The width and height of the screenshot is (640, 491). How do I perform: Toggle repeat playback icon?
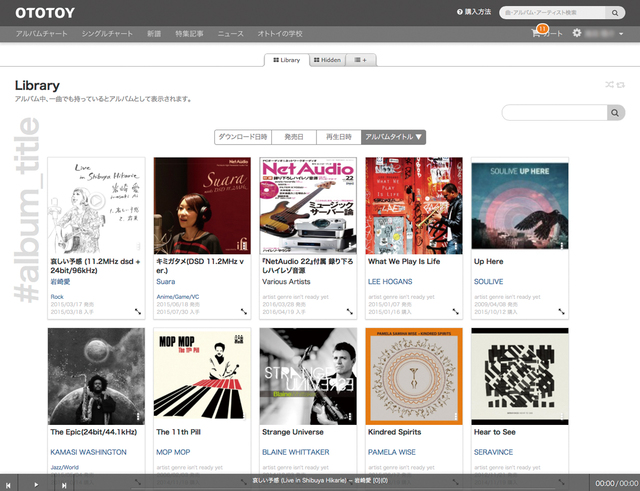[620, 86]
